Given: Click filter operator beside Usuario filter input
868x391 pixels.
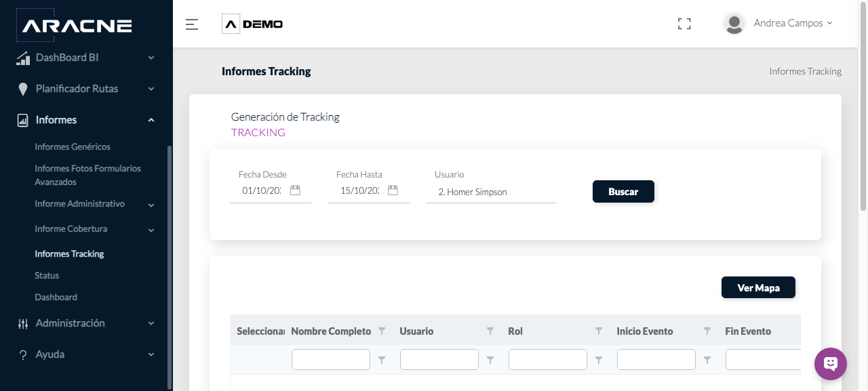Looking at the screenshot, I should pos(490,361).
